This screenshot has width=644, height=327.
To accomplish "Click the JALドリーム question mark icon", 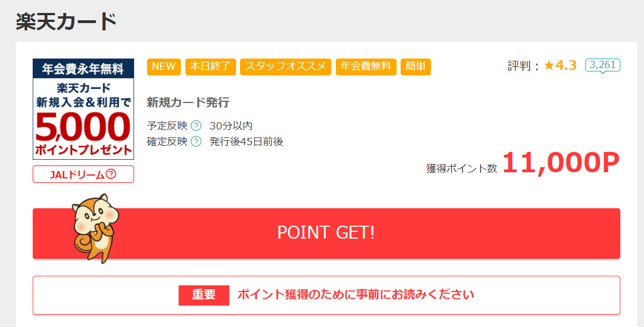I will 111,174.
